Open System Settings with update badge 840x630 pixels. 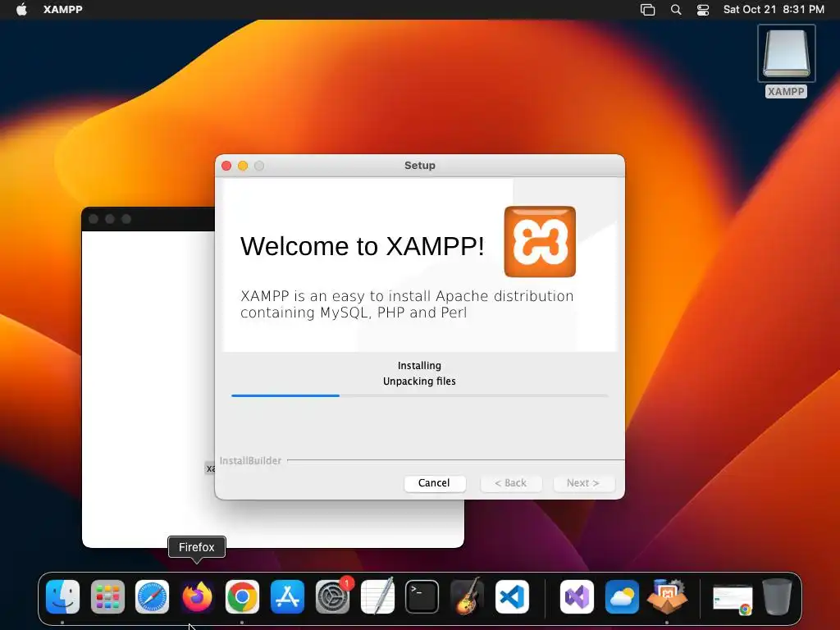[x=333, y=596]
